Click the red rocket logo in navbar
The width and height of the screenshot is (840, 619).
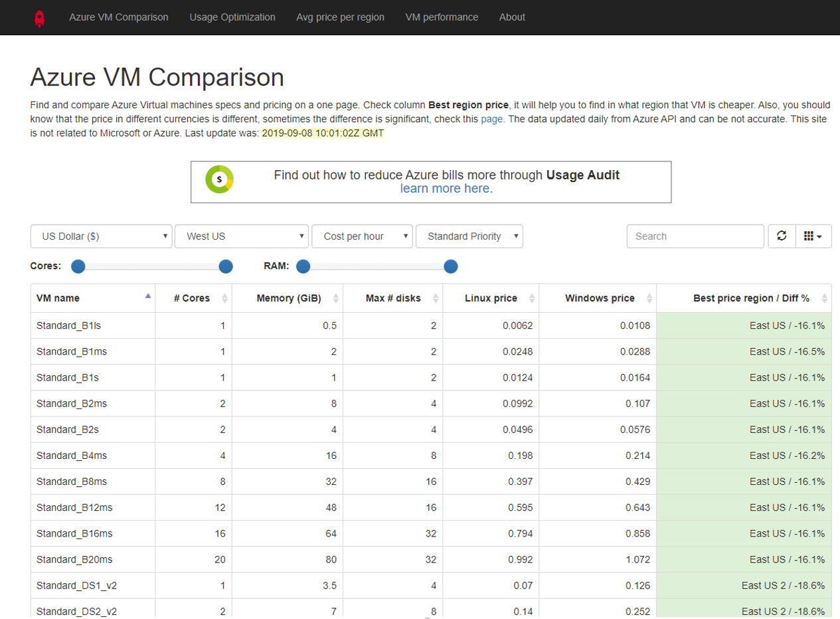(39, 18)
